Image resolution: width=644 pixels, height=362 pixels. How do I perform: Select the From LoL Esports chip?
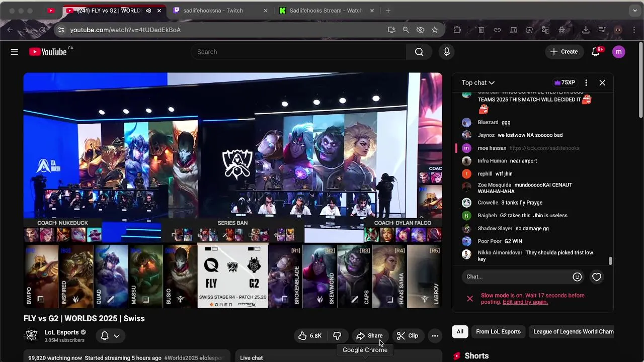tap(498, 332)
